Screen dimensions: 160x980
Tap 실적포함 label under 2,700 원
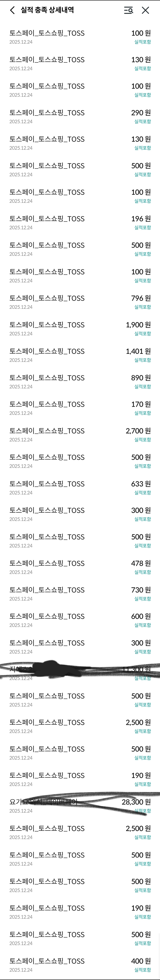tap(142, 440)
